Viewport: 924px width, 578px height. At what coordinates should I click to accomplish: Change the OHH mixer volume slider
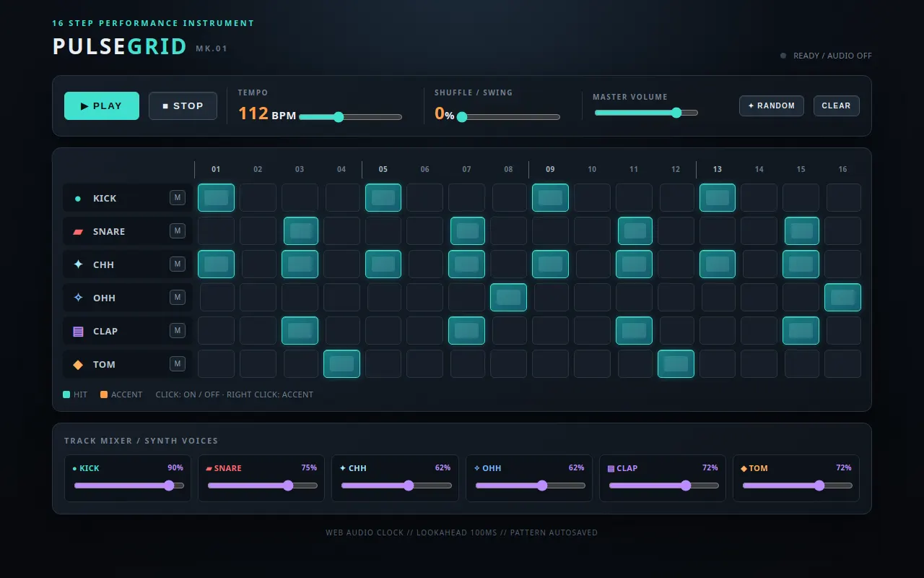point(530,486)
